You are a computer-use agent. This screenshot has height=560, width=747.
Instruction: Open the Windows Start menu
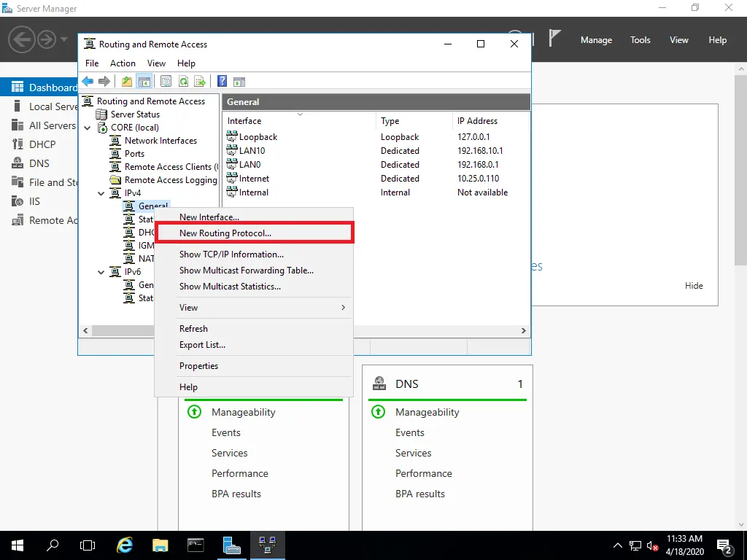(x=18, y=545)
